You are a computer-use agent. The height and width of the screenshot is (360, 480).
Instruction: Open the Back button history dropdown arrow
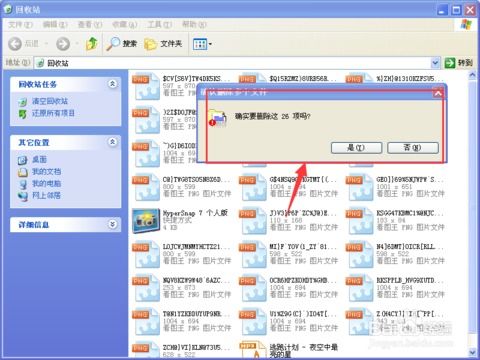tap(46, 44)
